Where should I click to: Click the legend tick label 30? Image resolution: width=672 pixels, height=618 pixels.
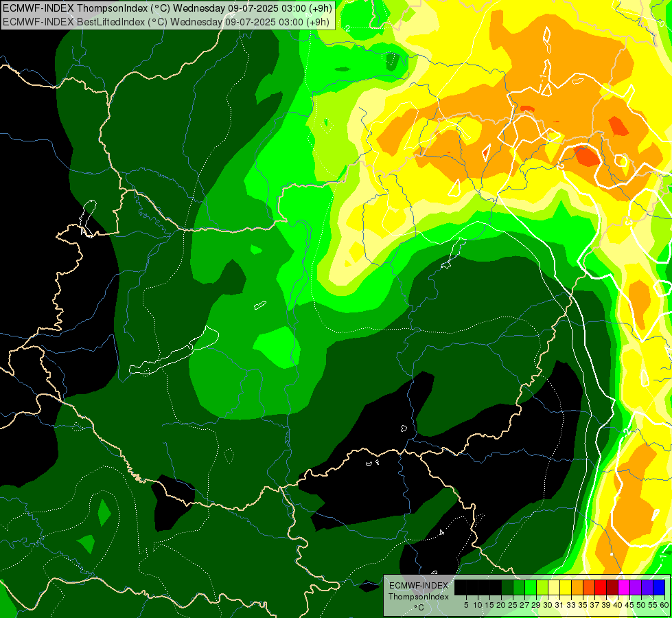(548, 605)
